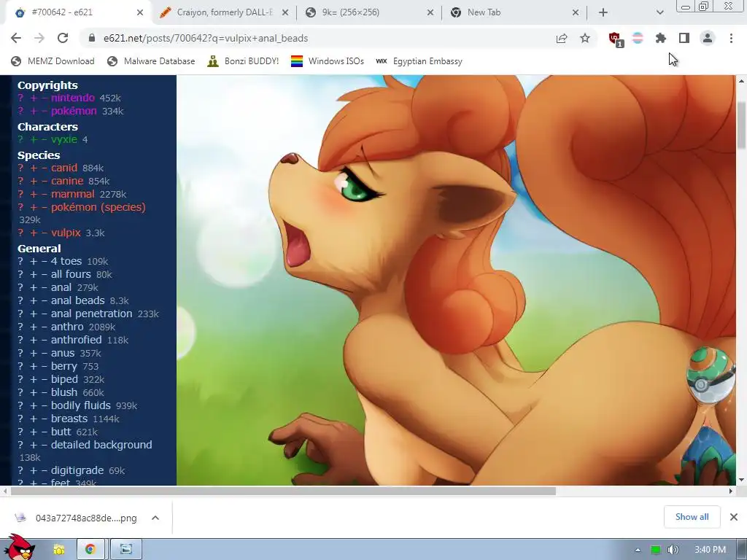Share this page using the share icon

pyautogui.click(x=562, y=38)
